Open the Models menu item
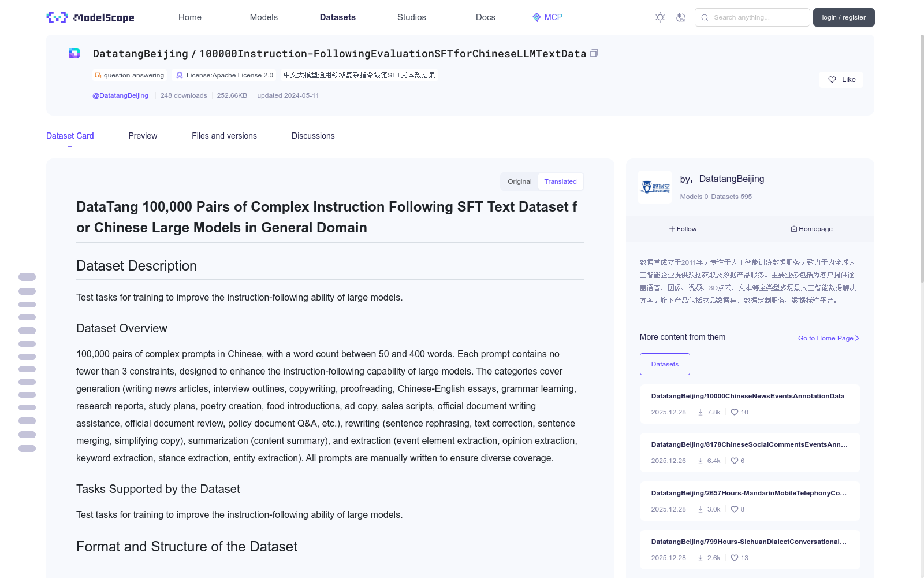The image size is (924, 578). point(264,17)
